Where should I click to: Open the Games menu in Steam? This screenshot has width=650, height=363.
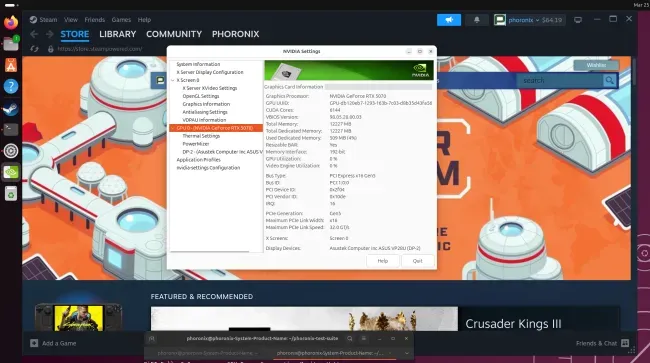[x=121, y=19]
